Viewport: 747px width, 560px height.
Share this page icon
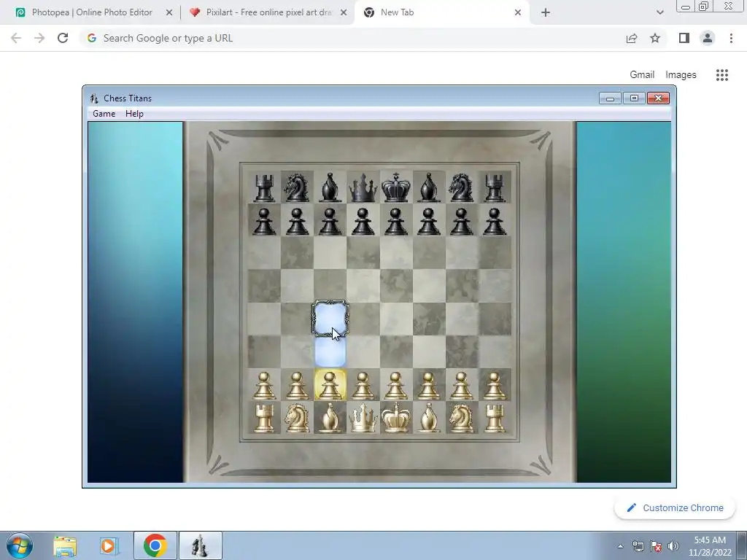632,38
